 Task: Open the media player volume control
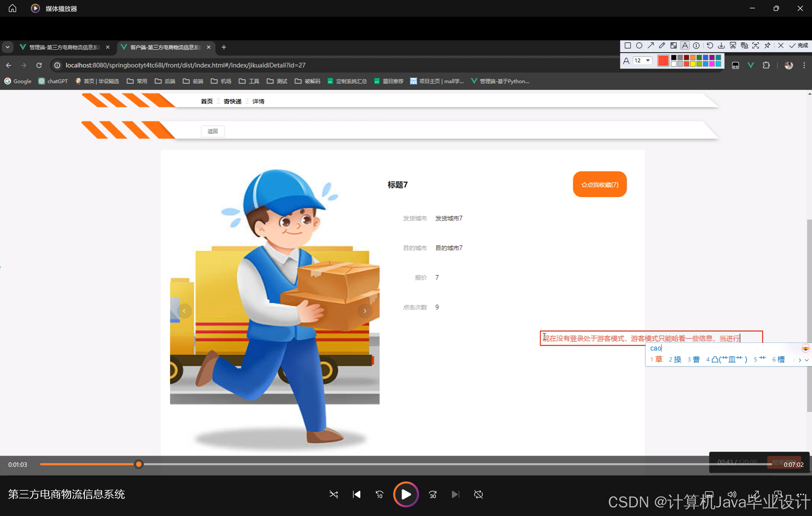(732, 494)
